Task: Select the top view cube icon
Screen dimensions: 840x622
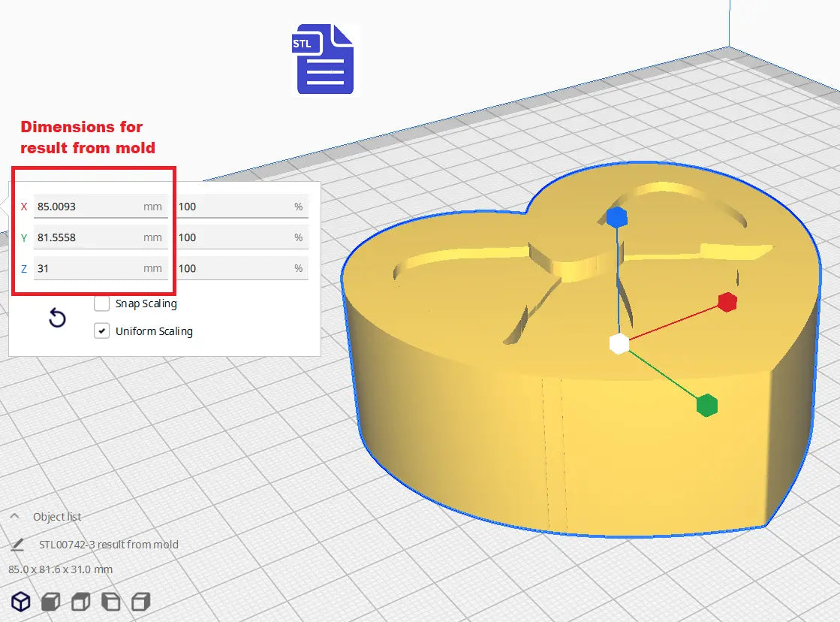Action: pyautogui.click(x=80, y=601)
